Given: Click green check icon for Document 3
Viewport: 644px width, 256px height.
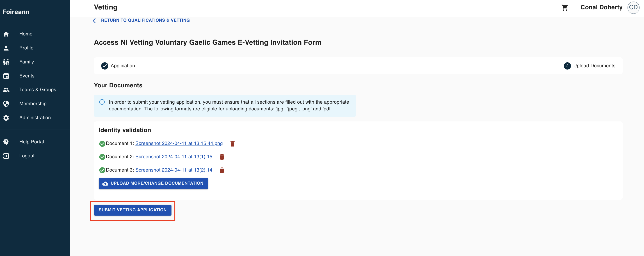Looking at the screenshot, I should click(x=102, y=170).
